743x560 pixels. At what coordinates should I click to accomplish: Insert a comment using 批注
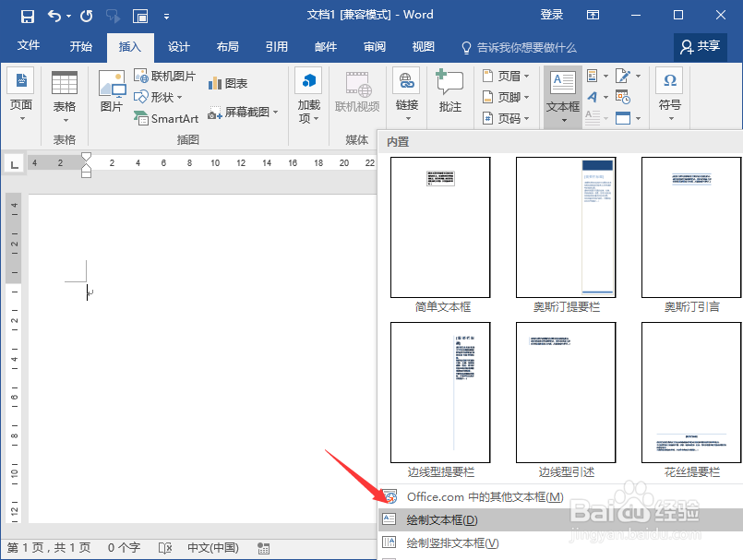(x=450, y=92)
